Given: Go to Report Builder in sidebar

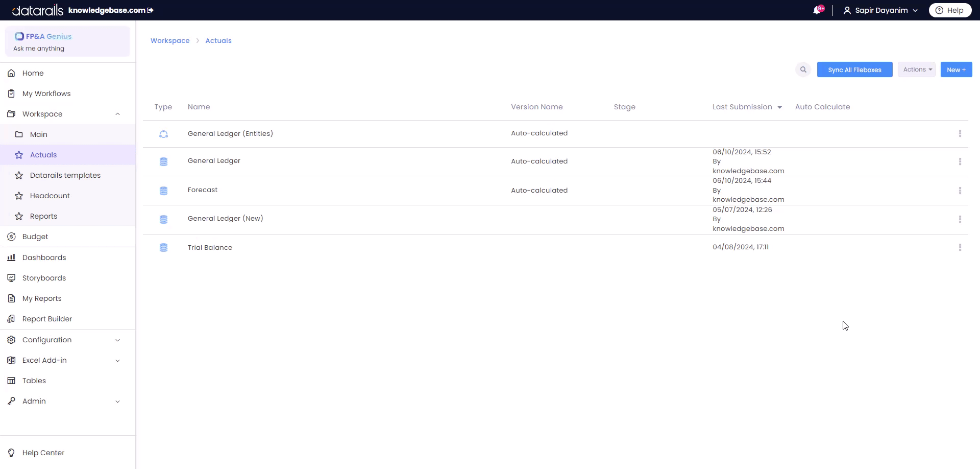Looking at the screenshot, I should point(47,319).
